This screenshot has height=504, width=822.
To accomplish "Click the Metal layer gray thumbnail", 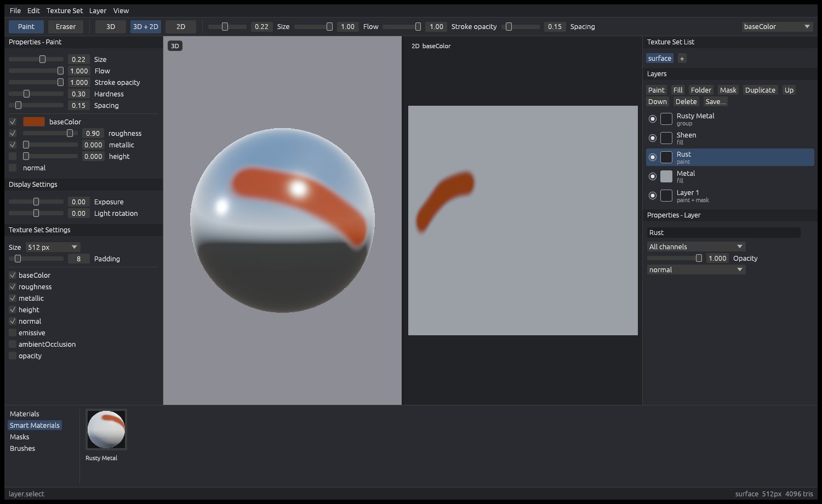I will (x=666, y=176).
